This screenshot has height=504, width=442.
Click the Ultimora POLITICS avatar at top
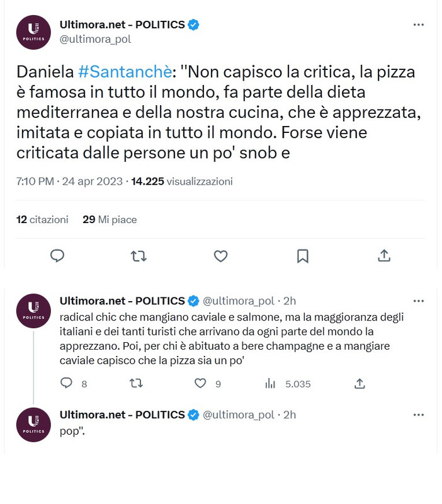(x=33, y=32)
